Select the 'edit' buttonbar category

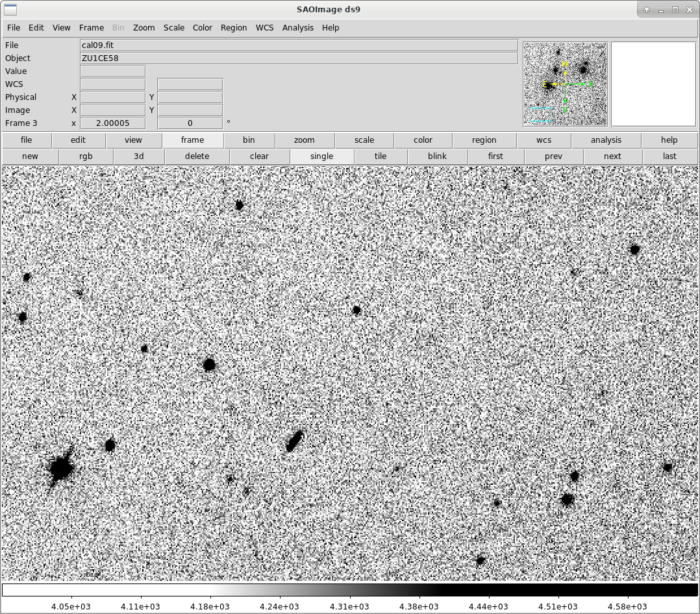click(78, 140)
